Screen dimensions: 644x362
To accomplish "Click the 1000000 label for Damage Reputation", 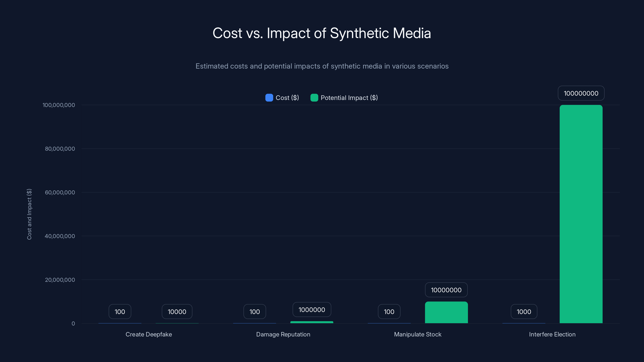I will (312, 310).
